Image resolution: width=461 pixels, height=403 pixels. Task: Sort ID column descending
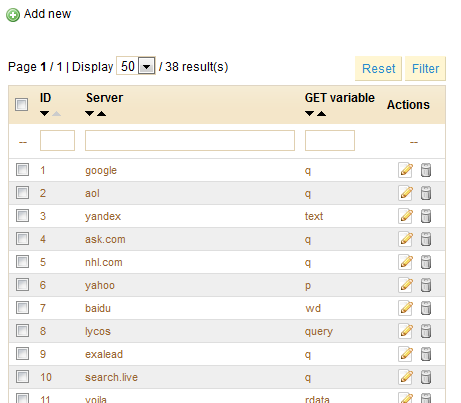point(45,114)
